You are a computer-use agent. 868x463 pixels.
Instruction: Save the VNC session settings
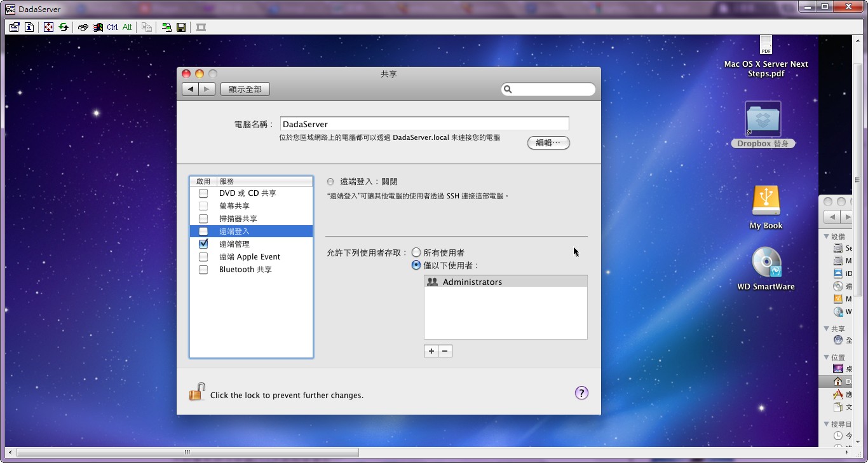(181, 27)
